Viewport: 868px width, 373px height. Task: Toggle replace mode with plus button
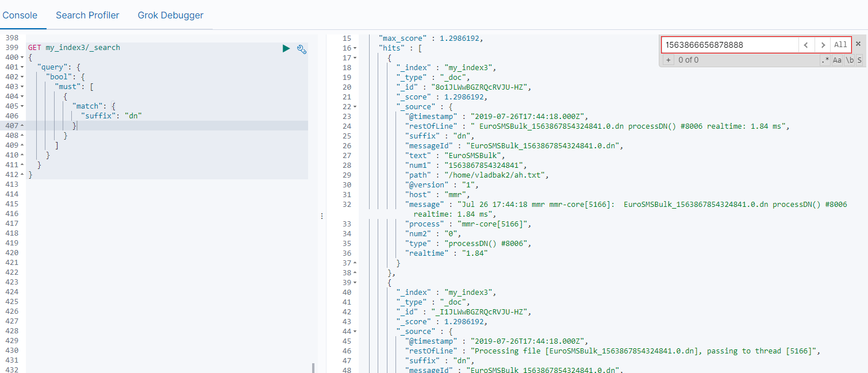coord(668,60)
